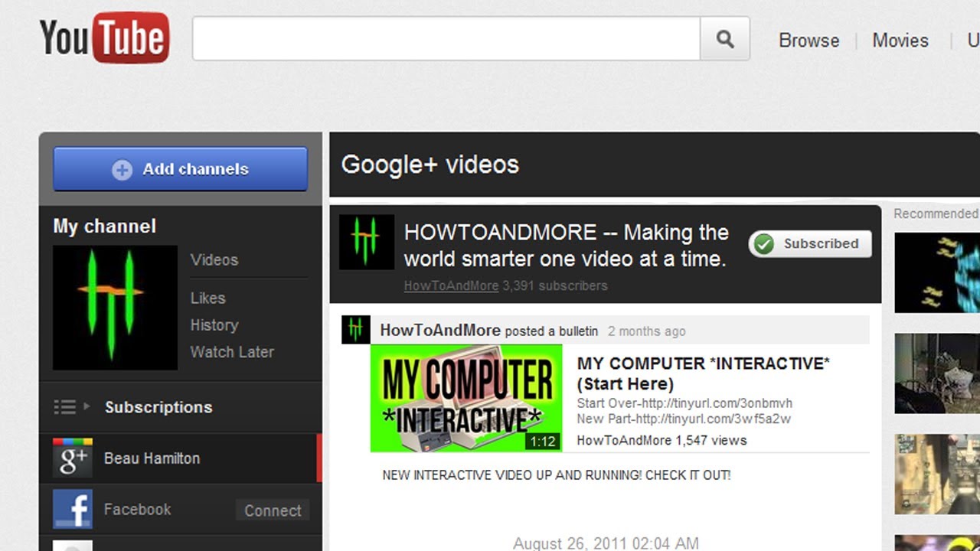The image size is (980, 551).
Task: Toggle the Subscribed button
Action: pos(810,244)
